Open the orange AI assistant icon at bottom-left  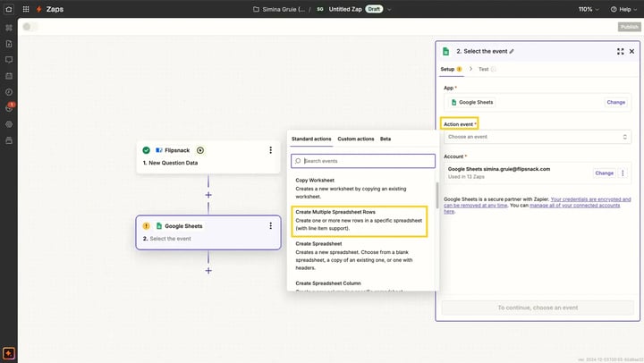(9, 353)
